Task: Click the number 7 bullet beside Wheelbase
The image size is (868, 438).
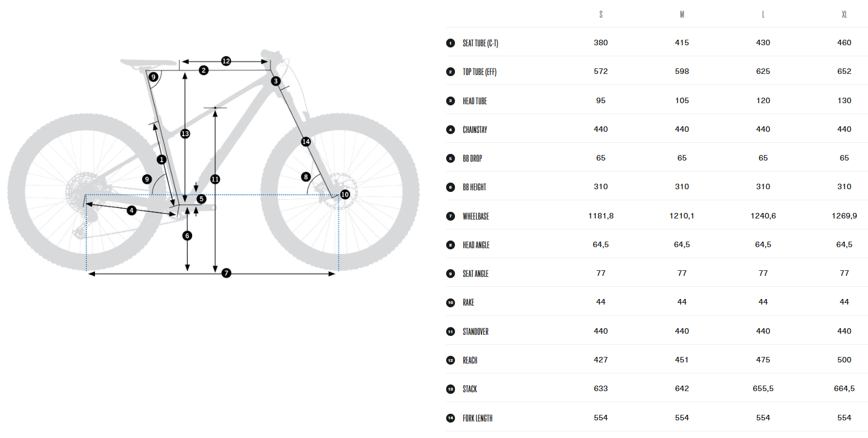Action: click(451, 216)
